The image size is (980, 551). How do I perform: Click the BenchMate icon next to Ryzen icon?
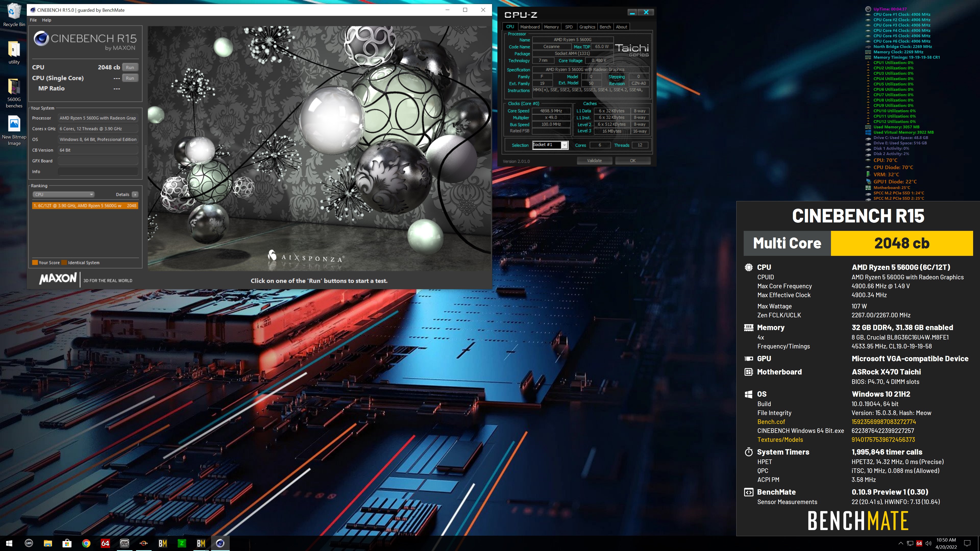pyautogui.click(x=163, y=543)
